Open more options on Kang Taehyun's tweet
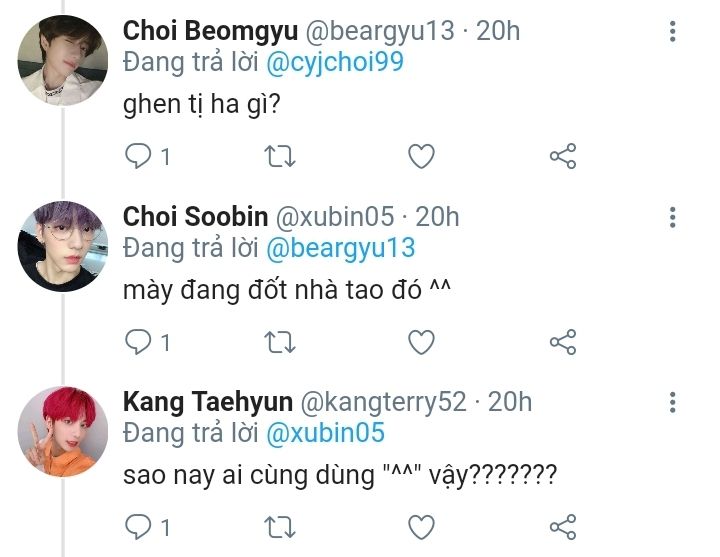This screenshot has height=557, width=720. click(673, 402)
